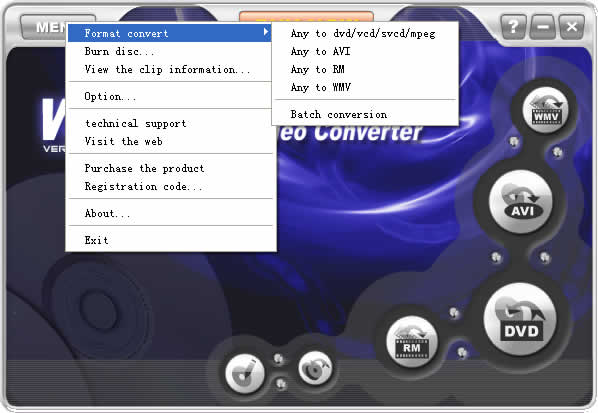Expand the Format convert submenu arrow
This screenshot has width=598, height=413.
266,32
